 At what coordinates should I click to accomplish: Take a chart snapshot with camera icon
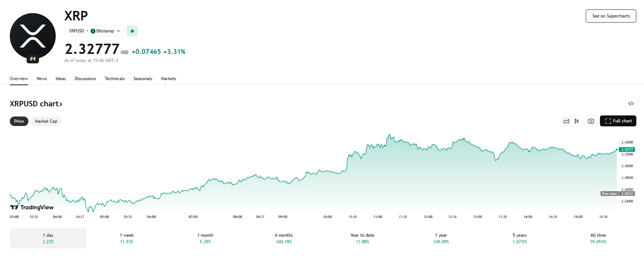(591, 121)
